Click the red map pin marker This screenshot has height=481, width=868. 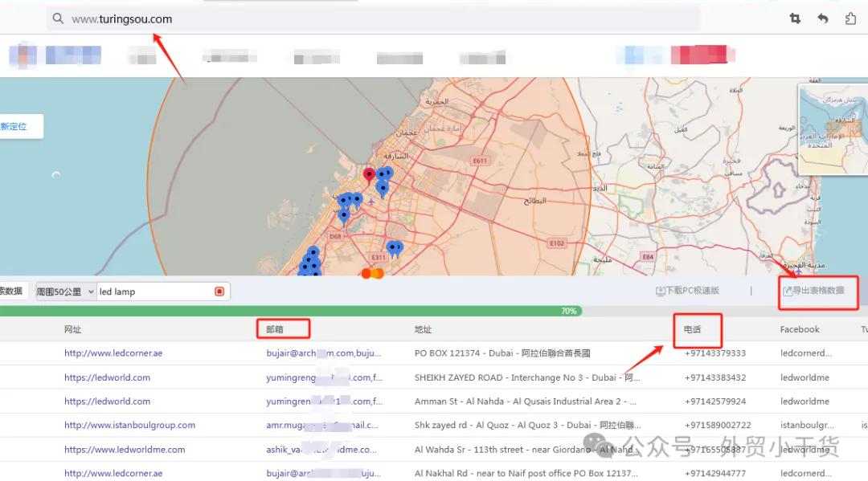pyautogui.click(x=369, y=175)
